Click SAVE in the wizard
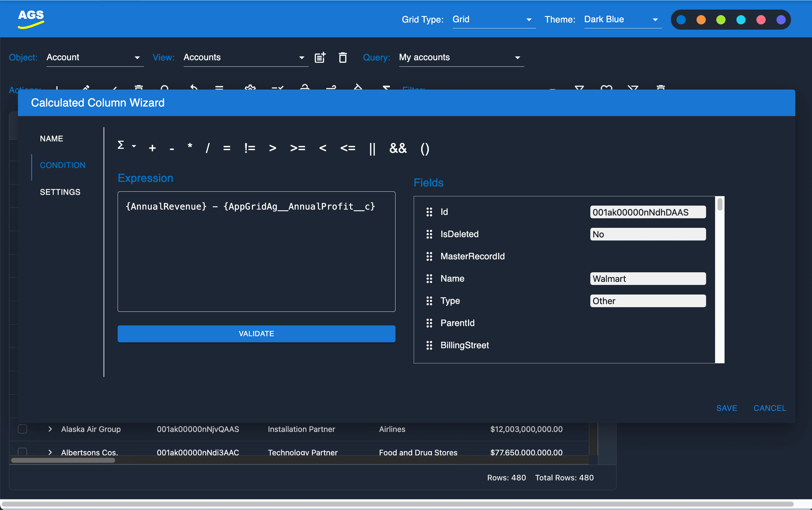The width and height of the screenshot is (812, 510). click(x=726, y=408)
